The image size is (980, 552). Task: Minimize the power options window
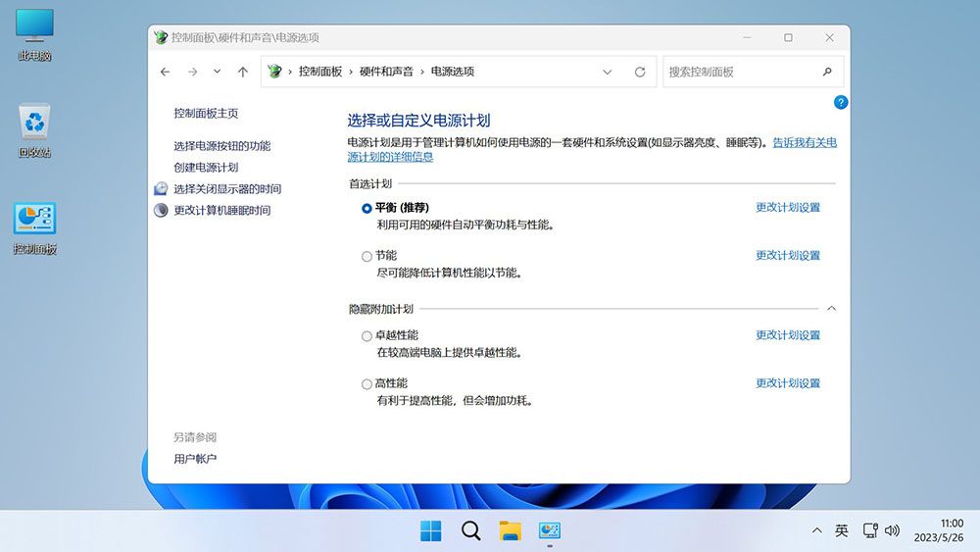point(747,37)
